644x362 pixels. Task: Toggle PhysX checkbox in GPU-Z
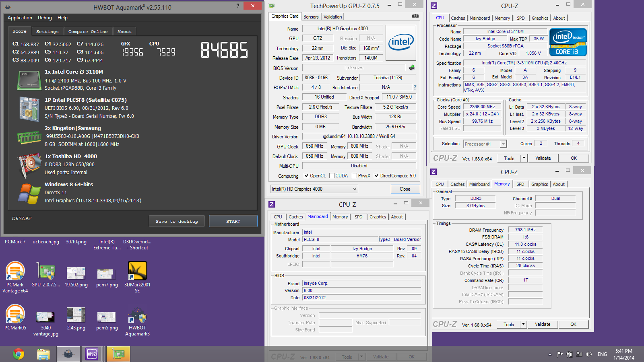(x=354, y=176)
